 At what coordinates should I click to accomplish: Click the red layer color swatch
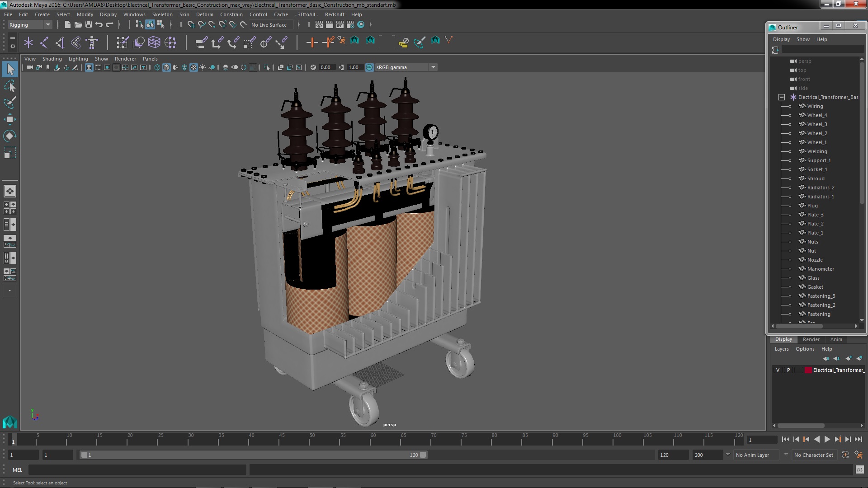(x=808, y=370)
